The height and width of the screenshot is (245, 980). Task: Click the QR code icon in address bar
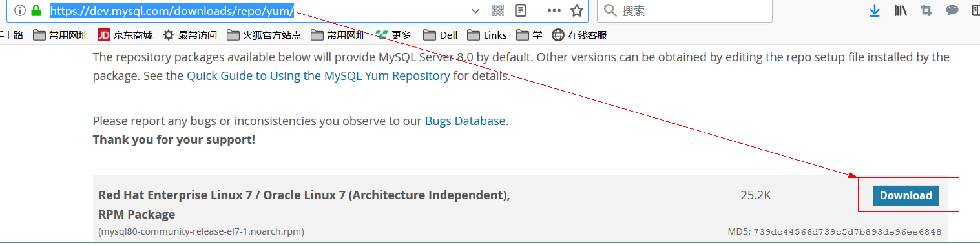(498, 10)
